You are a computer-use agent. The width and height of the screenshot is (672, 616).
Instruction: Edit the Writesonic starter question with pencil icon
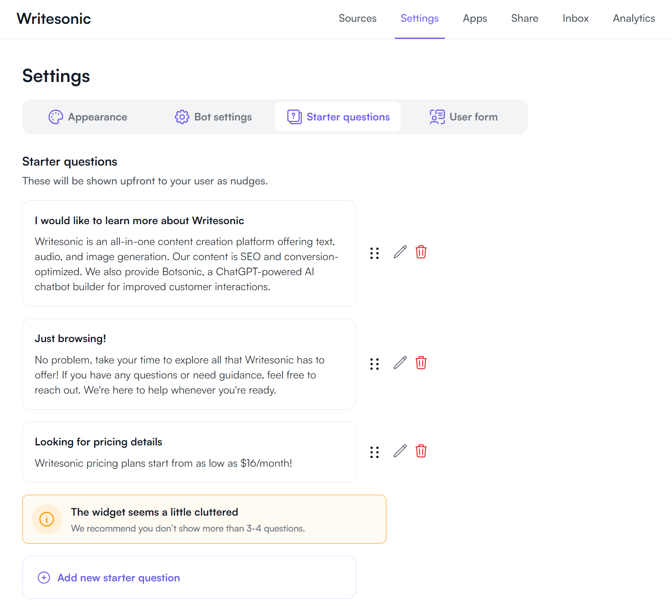(400, 252)
